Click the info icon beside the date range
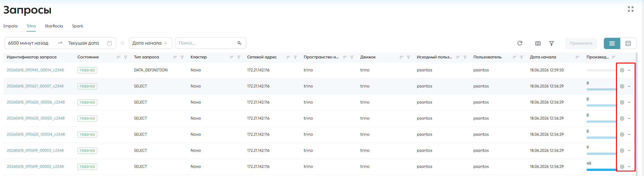 coord(122,43)
